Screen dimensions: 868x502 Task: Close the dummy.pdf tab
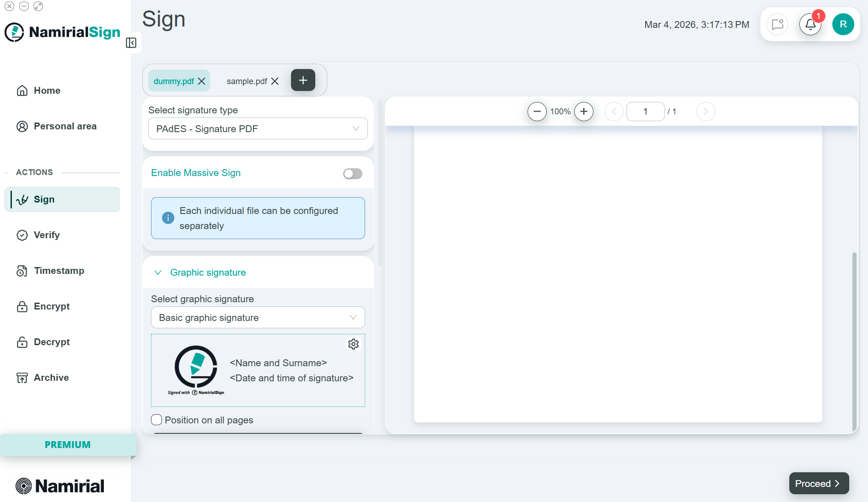(x=202, y=81)
